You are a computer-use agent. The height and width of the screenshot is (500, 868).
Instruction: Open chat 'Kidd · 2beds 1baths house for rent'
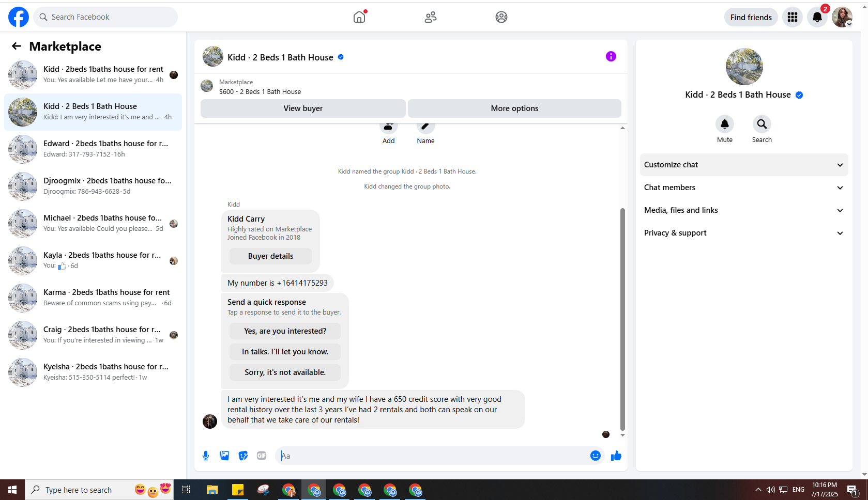(x=93, y=74)
